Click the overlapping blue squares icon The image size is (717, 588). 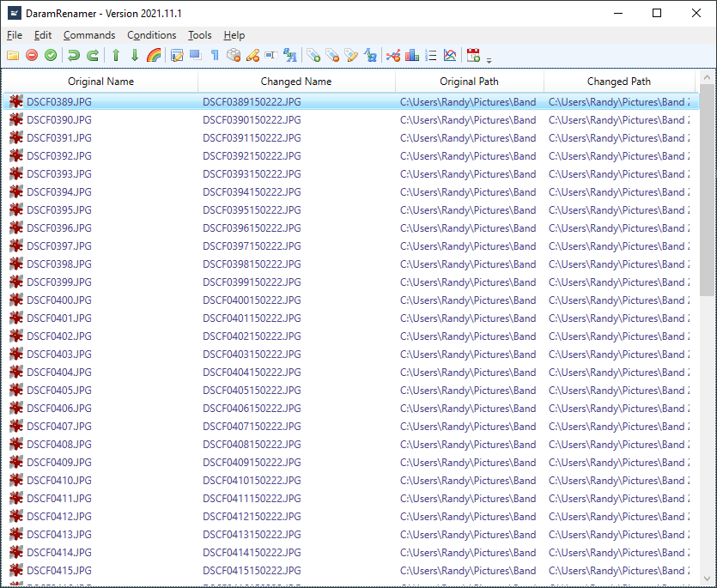196,55
